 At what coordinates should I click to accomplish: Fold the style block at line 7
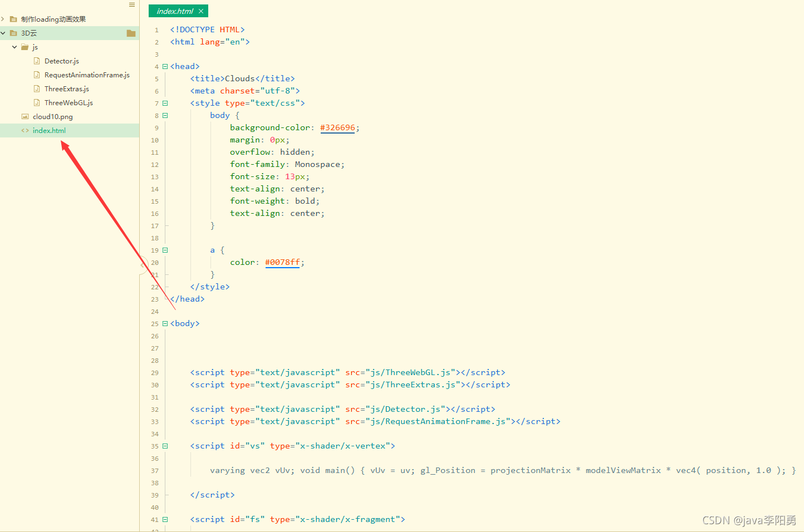(165, 103)
